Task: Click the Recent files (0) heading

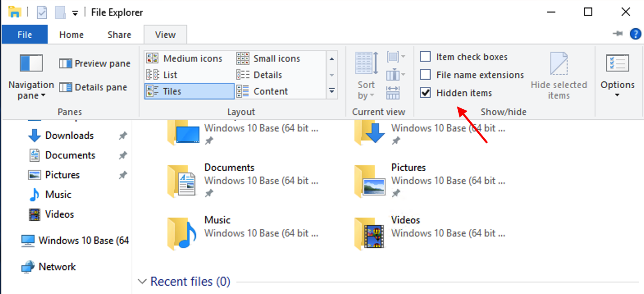Action: click(190, 282)
